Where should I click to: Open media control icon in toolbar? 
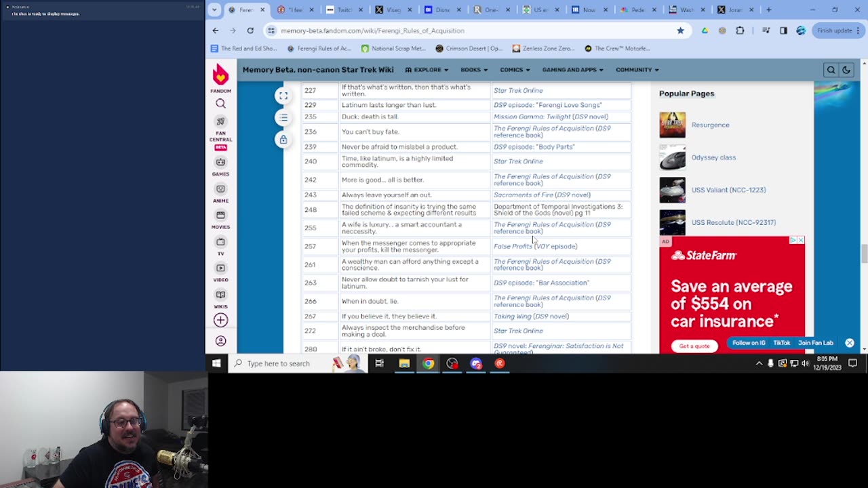point(766,30)
